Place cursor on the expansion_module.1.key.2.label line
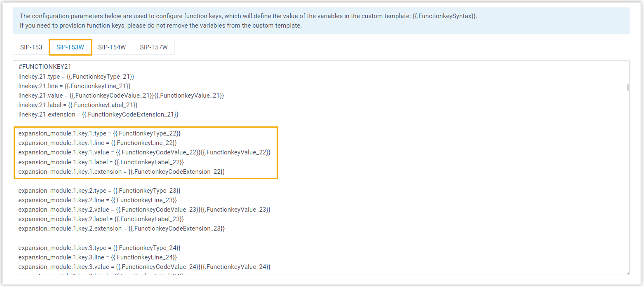The height and width of the screenshot is (287, 644). coord(101,219)
